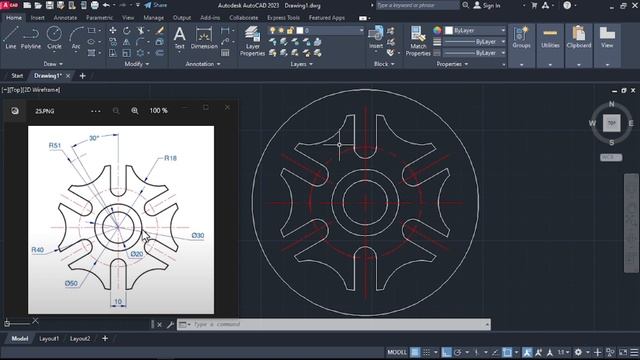Click the Table tool in Annotation panel
Viewport: 640px width, 360px height.
point(225,53)
